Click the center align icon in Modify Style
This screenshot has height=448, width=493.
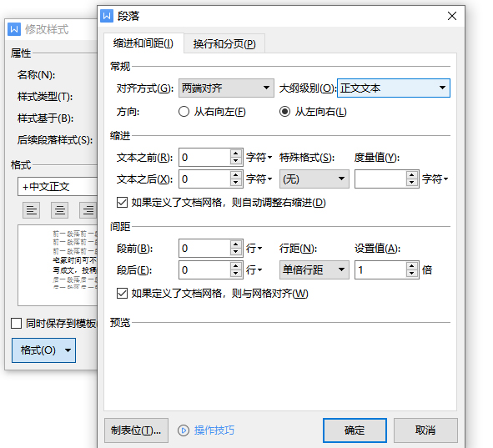60,210
